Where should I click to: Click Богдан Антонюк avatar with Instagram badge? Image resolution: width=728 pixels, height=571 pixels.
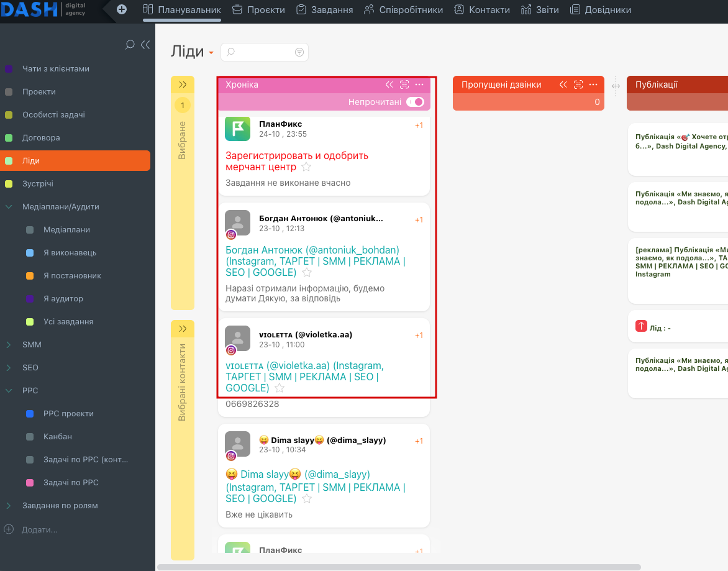[x=238, y=224]
